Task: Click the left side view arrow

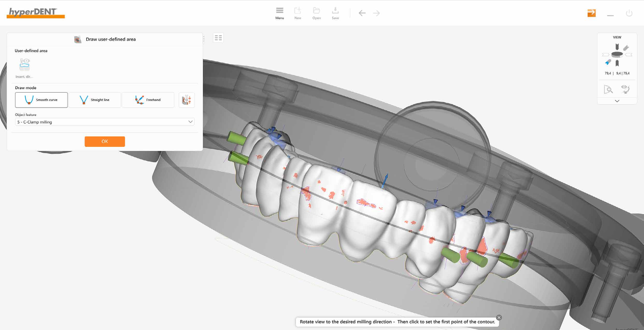Action: 606,55
